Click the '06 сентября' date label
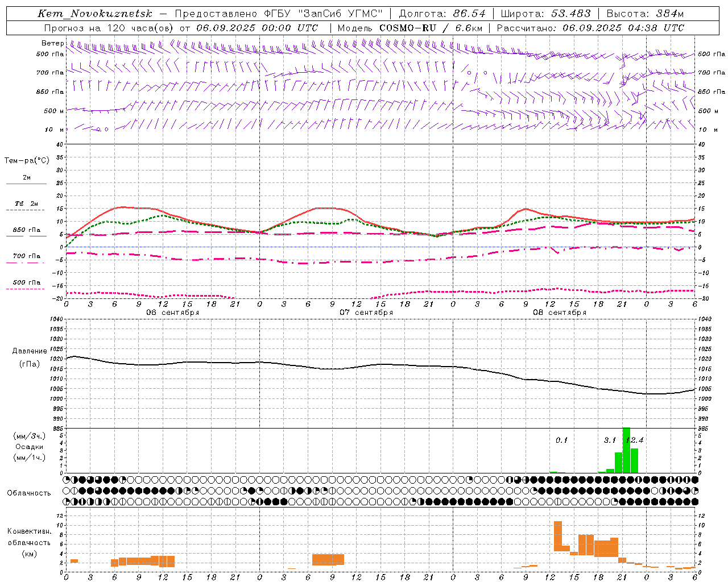 click(x=173, y=313)
